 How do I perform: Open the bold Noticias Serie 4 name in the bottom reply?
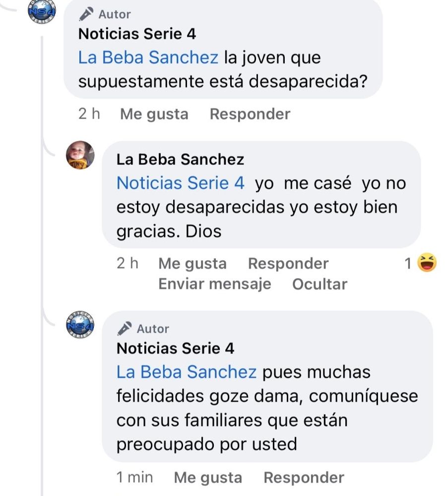(x=175, y=349)
